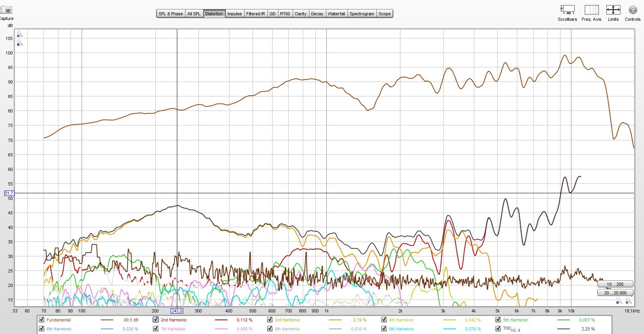Viewport: 644px width, 334px height.
Task: Uncheck the 8th Harmonic checkbox
Action: tap(270, 329)
